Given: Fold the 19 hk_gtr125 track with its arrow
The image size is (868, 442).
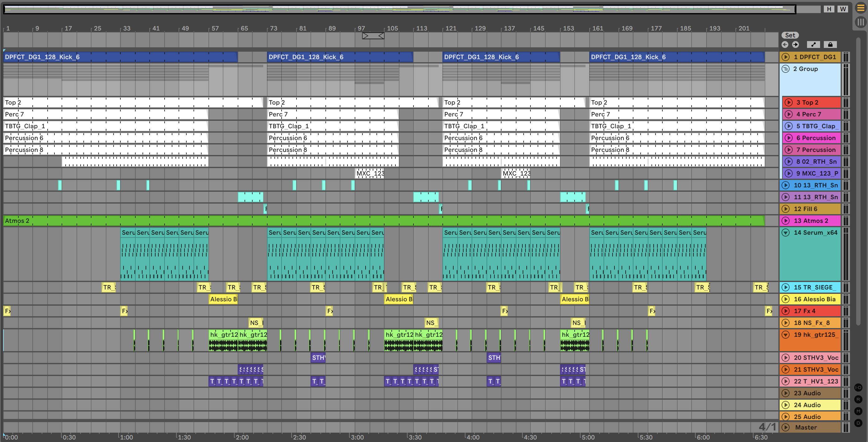Looking at the screenshot, I should [786, 335].
